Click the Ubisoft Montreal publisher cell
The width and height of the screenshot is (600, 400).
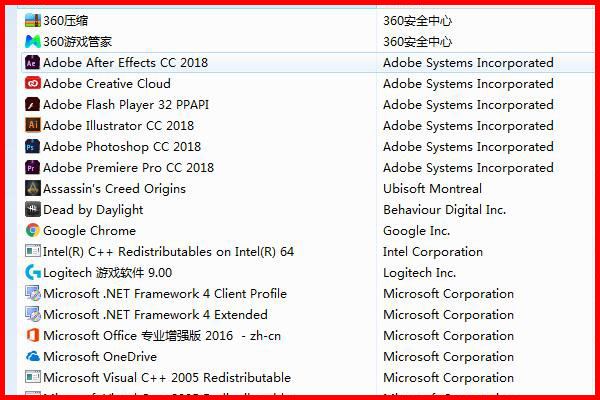coord(432,189)
